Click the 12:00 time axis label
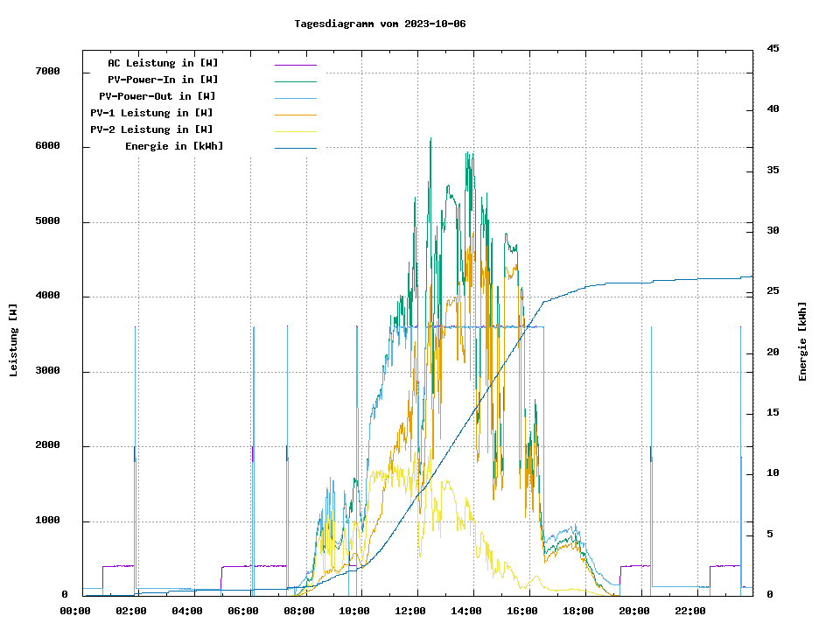 [x=410, y=611]
